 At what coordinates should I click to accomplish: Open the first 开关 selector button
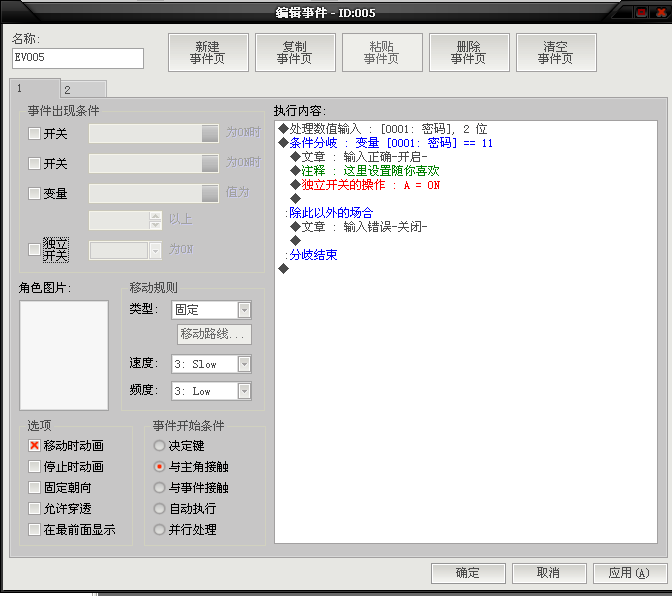click(210, 133)
